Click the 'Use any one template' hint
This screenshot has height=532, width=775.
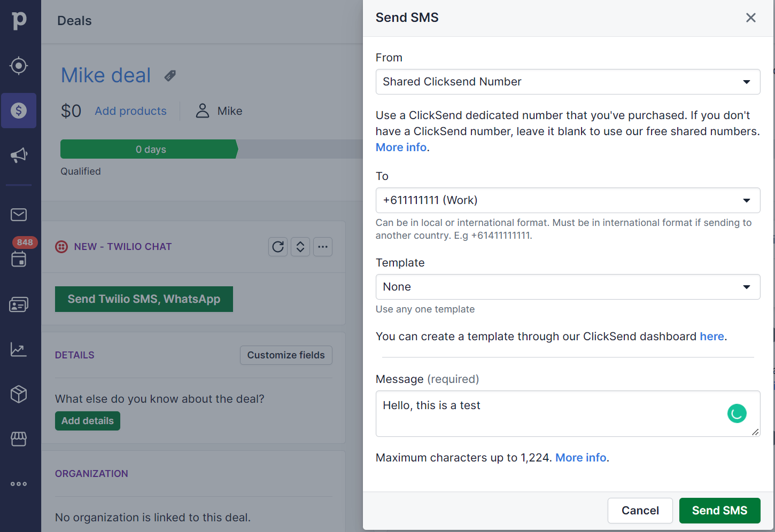(425, 309)
